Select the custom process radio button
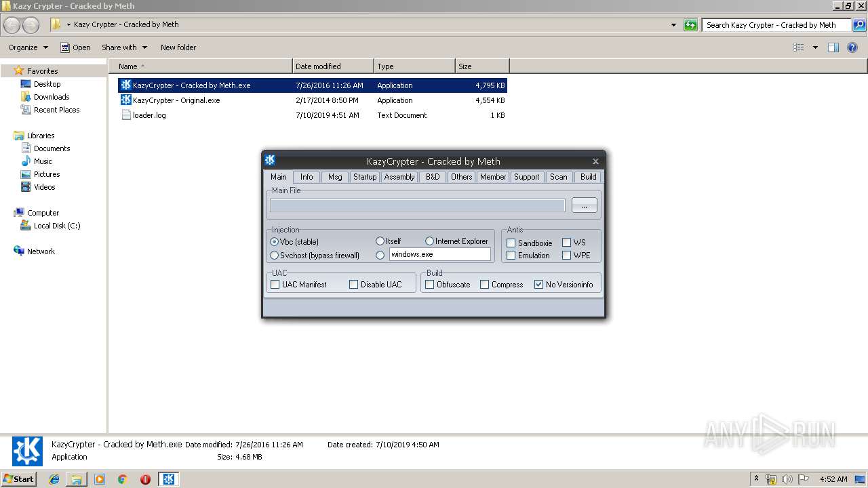 [x=380, y=255]
